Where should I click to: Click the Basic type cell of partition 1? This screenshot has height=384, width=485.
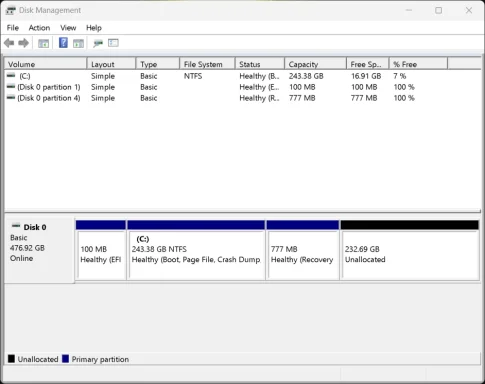tap(149, 87)
